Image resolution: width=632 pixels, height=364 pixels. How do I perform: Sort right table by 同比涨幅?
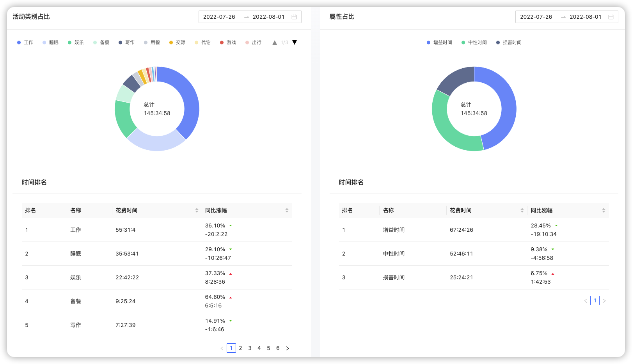coord(604,210)
